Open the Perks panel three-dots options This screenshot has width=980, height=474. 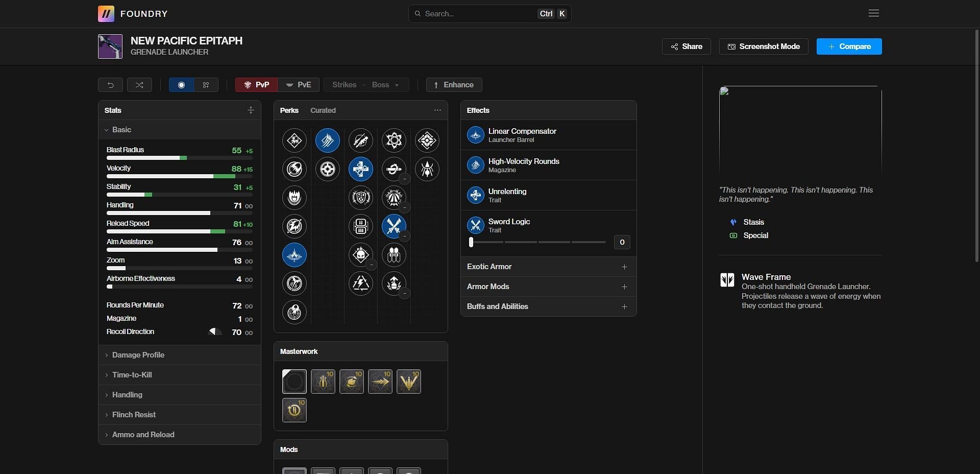[x=437, y=110]
